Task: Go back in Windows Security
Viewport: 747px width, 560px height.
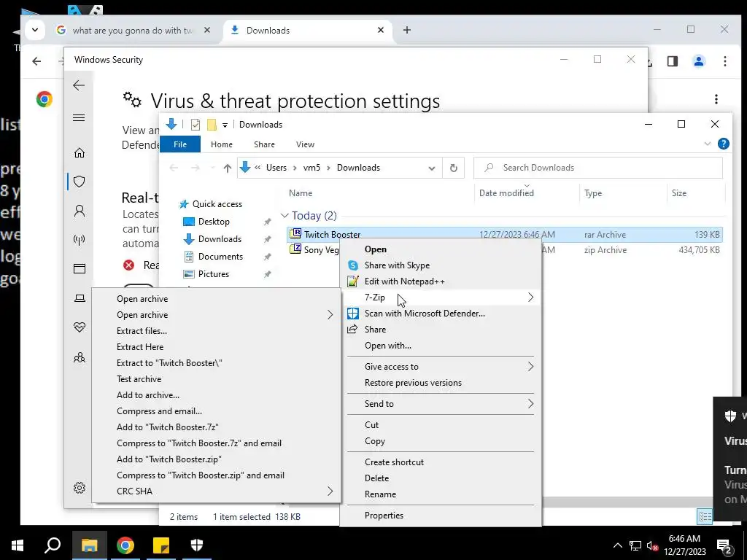Action: (79, 86)
